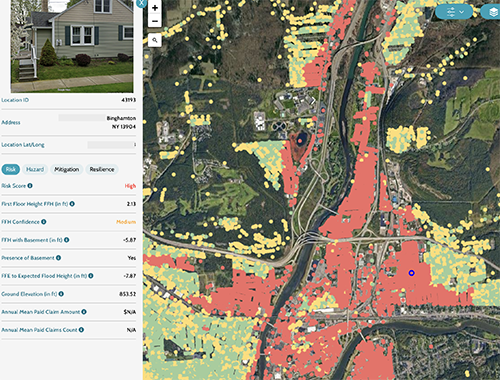500x380 pixels.
Task: Show info for FFH with Basement
Action: [x=67, y=240]
